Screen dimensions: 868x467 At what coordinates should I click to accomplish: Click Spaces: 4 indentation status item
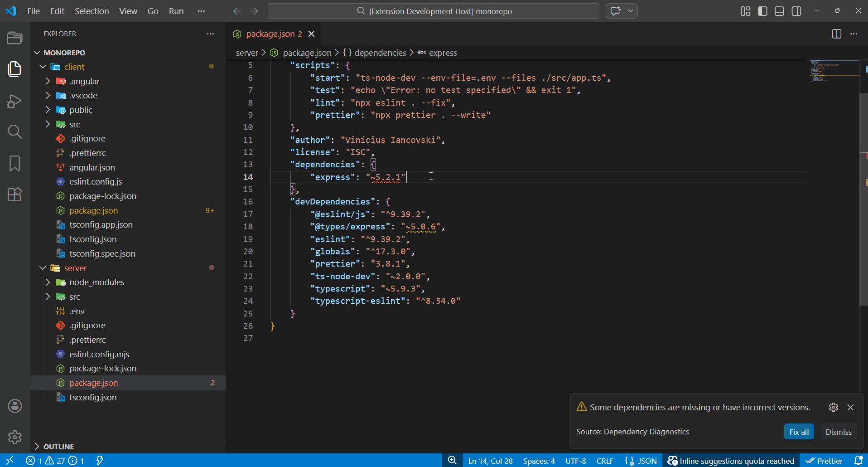point(539,461)
